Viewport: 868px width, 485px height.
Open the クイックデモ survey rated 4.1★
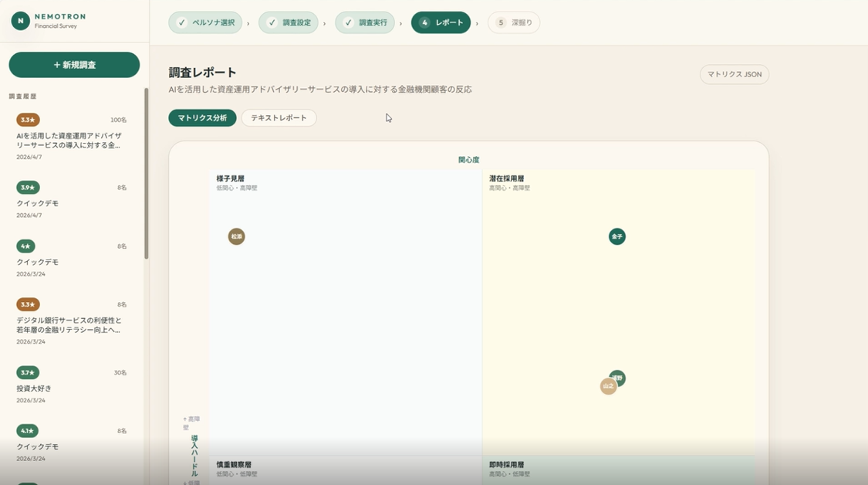[x=72, y=444]
